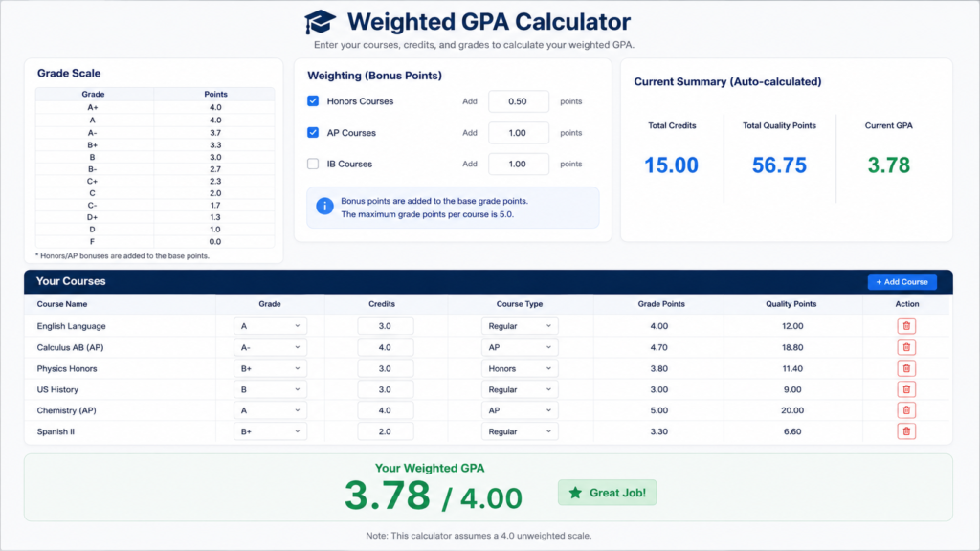Image resolution: width=980 pixels, height=551 pixels.
Task: Open course type dropdown for Calculus AB (AP)
Action: pyautogui.click(x=520, y=347)
